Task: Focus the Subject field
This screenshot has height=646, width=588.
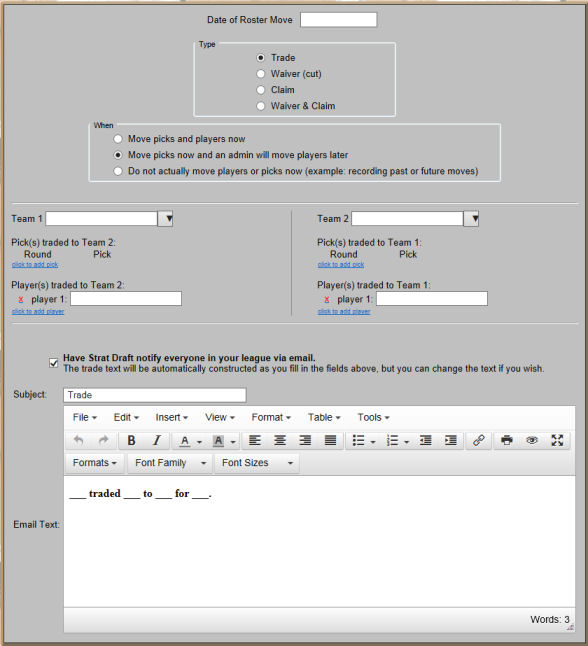Action: click(x=155, y=395)
